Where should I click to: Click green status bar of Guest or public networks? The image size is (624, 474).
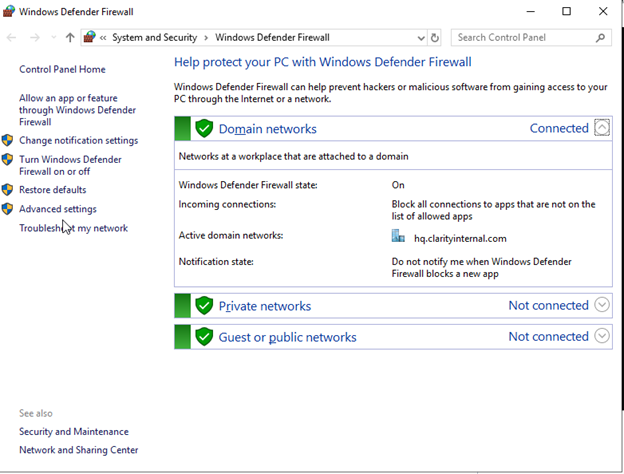pos(183,337)
